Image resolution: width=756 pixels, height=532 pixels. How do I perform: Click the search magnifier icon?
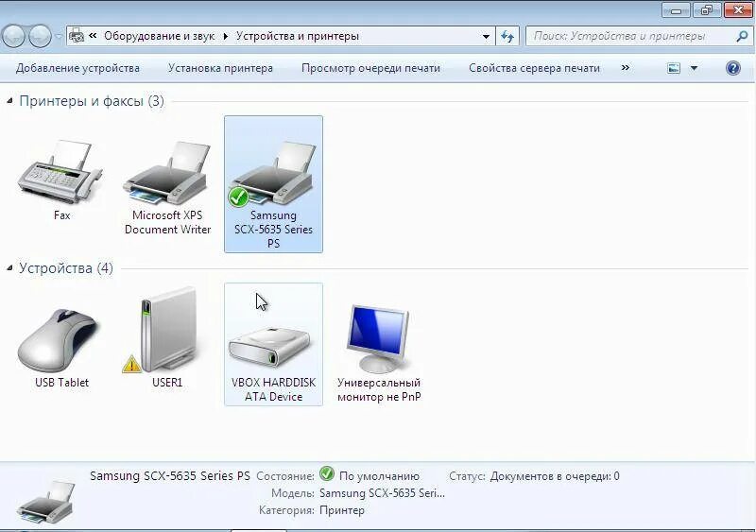(x=742, y=36)
